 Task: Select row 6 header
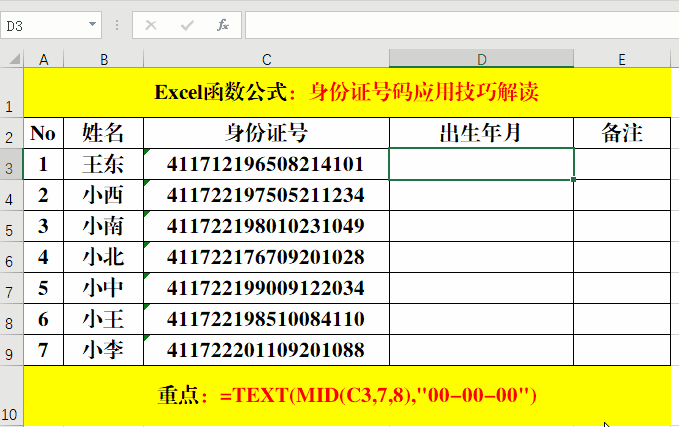pos(11,257)
